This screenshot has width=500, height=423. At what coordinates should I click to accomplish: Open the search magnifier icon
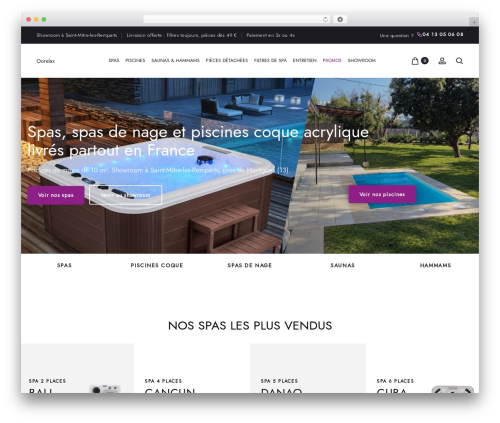coord(459,61)
